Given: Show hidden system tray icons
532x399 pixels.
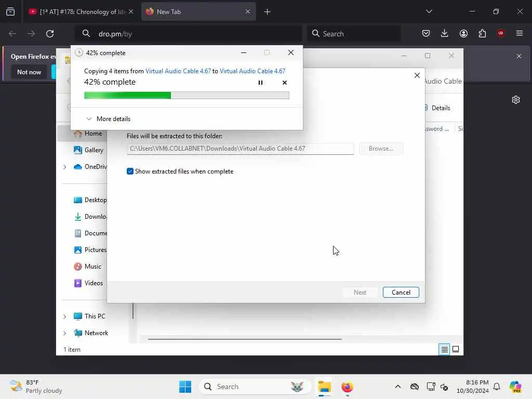Looking at the screenshot, I should (397, 387).
